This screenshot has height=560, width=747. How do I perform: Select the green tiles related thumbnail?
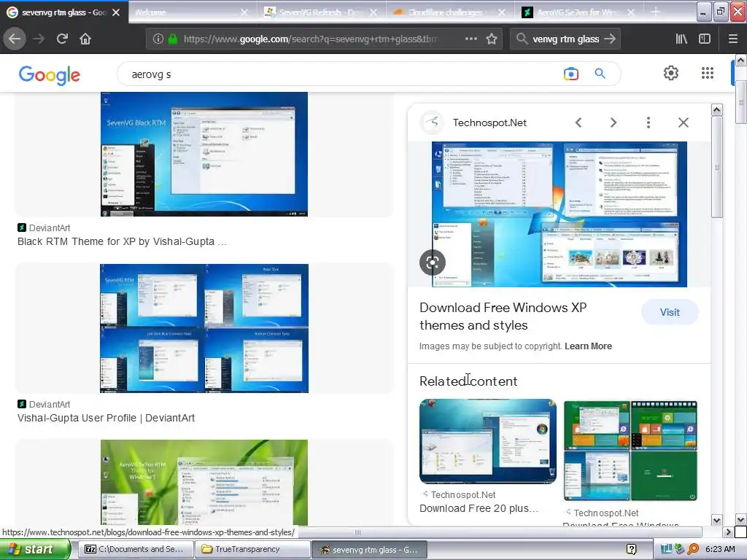[x=630, y=451]
